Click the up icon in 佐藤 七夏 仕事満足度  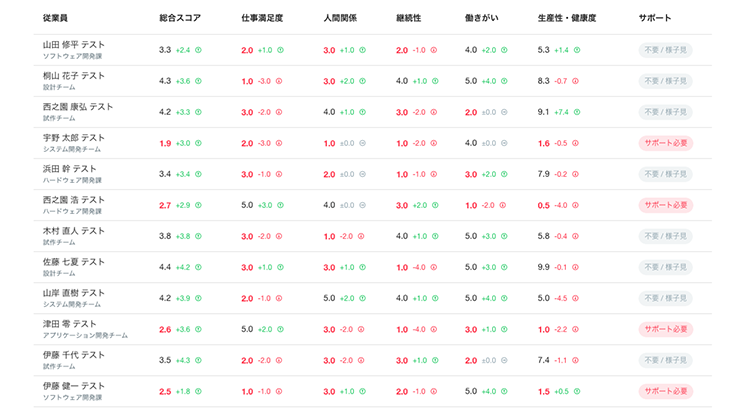[280, 268]
